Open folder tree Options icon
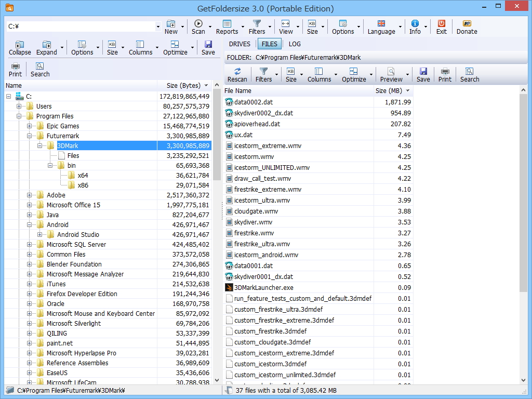 click(82, 48)
